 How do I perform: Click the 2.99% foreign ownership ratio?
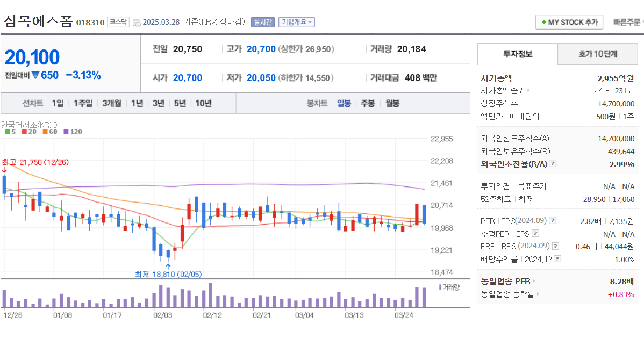point(622,164)
